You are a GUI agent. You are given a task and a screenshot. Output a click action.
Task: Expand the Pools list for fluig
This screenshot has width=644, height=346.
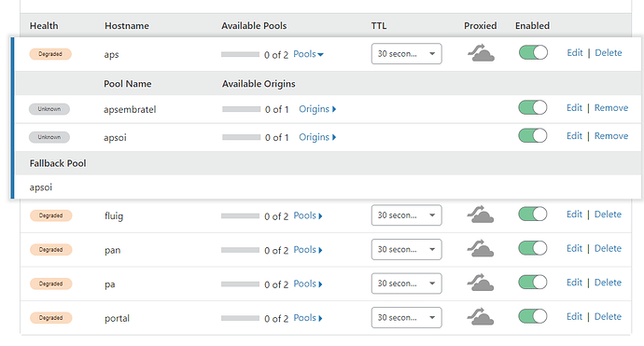coord(308,215)
